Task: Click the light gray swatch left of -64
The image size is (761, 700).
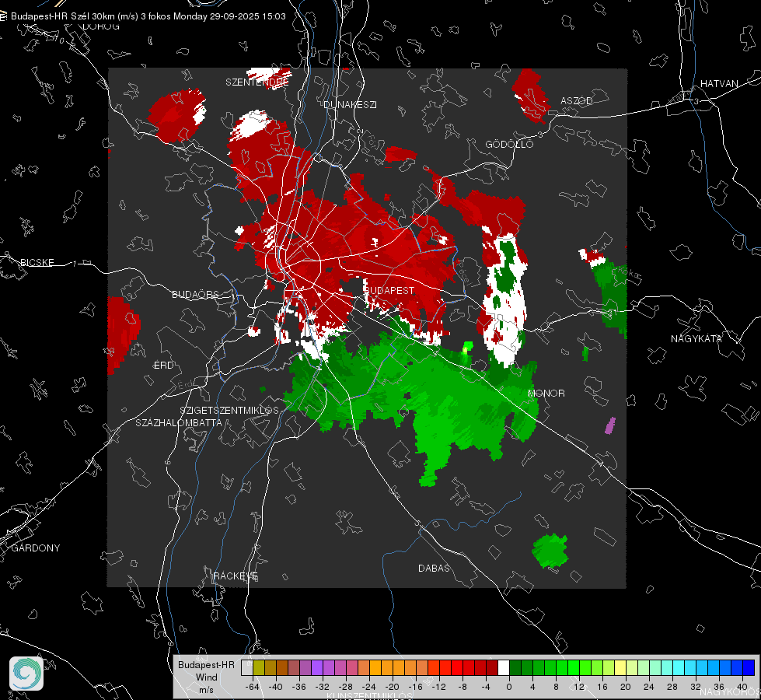Action: (x=247, y=668)
